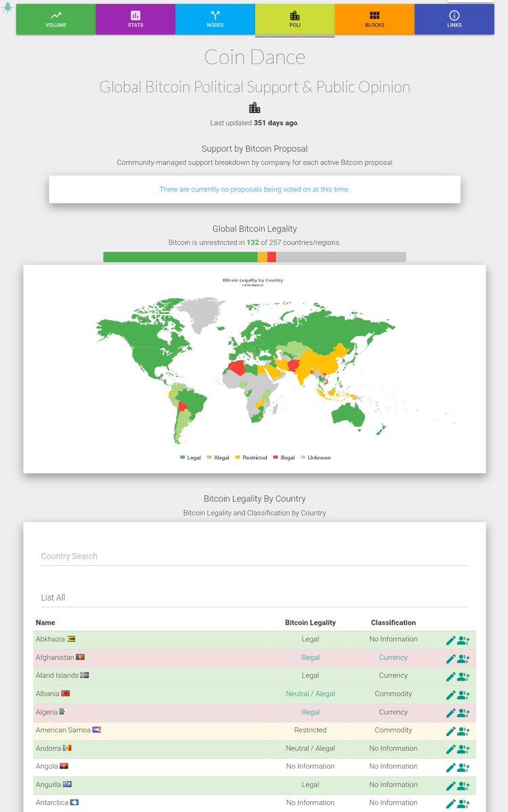Viewport: 508px width, 812px height.
Task: Toggle the Alegal legend entry on map
Action: tap(218, 457)
